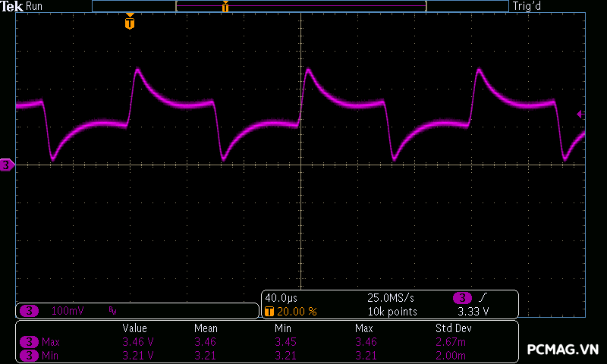Click the channel 3 trigger source badge
607x364 pixels.
tap(462, 298)
